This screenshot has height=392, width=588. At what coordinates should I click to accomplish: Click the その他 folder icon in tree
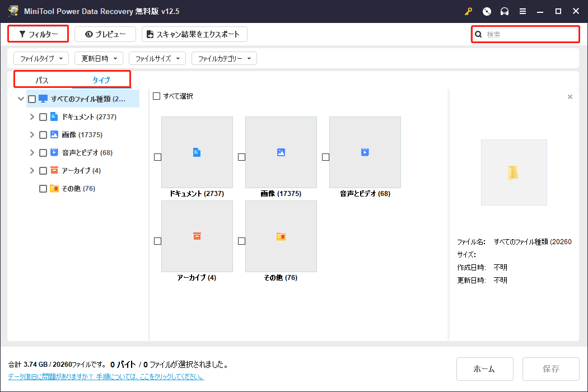54,188
